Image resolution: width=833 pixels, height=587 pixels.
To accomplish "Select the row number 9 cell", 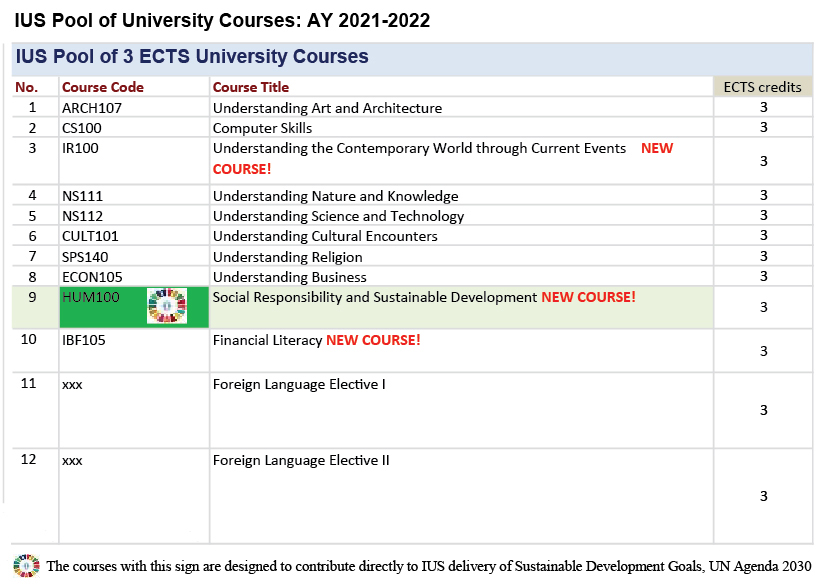I will (30, 296).
